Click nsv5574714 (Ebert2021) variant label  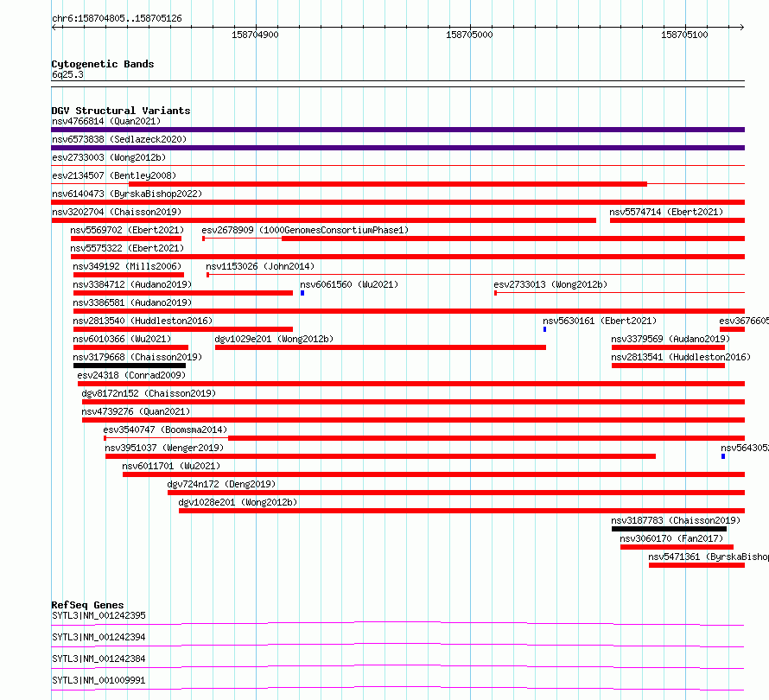tap(666, 212)
